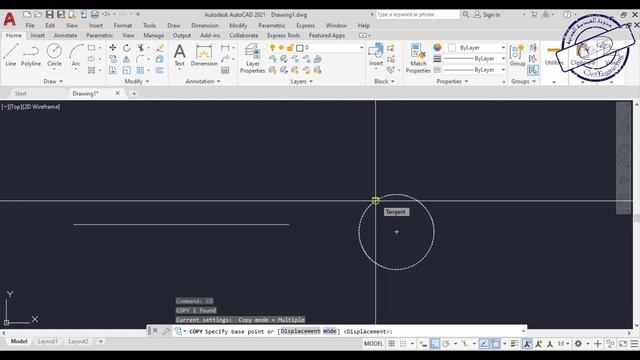Click the Save icon in quick access toolbar

coord(49,15)
